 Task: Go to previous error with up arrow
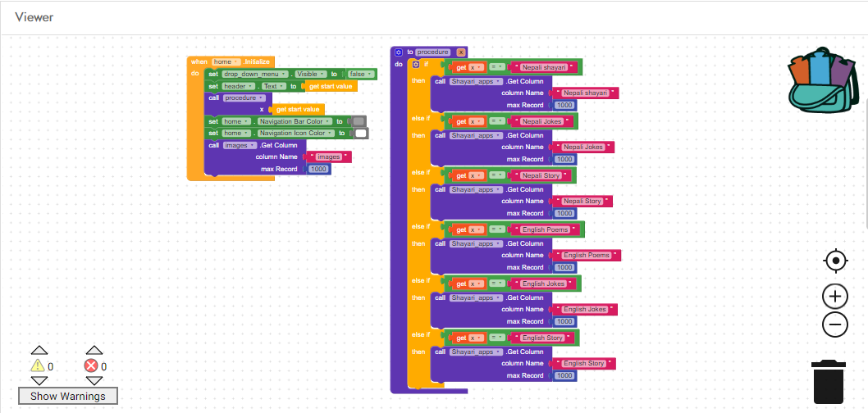[94, 351]
